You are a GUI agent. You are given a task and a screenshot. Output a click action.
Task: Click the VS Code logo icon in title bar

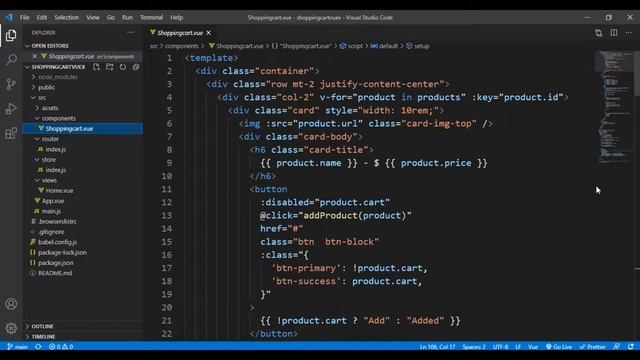point(9,18)
